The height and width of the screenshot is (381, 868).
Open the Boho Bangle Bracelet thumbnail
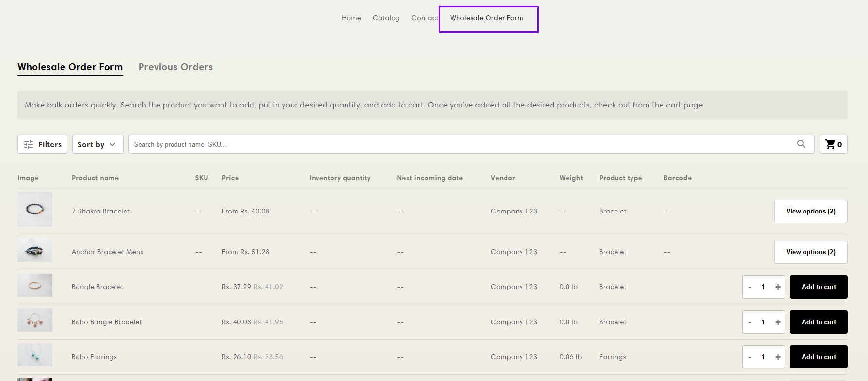[x=35, y=320]
